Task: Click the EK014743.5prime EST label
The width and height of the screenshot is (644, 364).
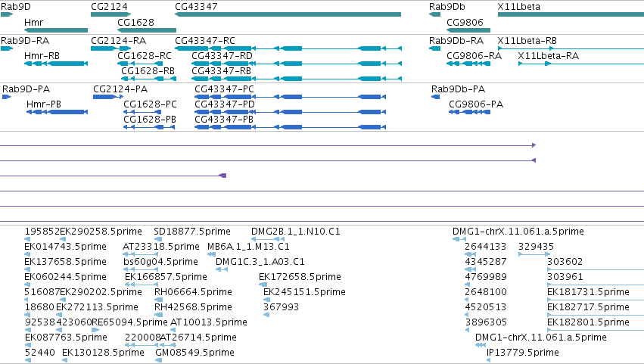Action: point(65,247)
